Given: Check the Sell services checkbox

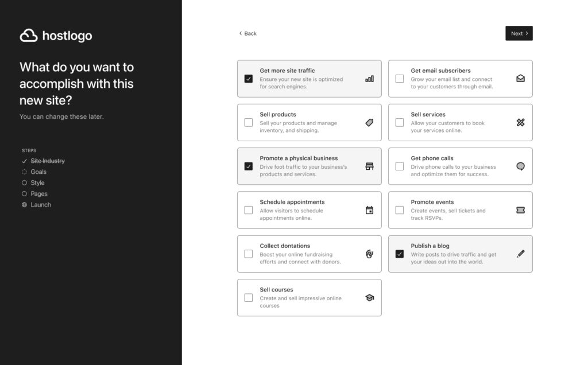Looking at the screenshot, I should 400,123.
